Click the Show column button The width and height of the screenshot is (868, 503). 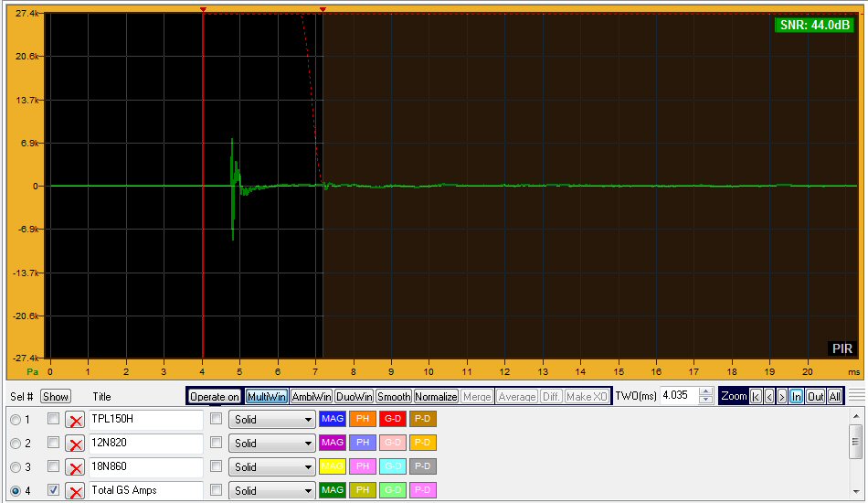coord(56,397)
